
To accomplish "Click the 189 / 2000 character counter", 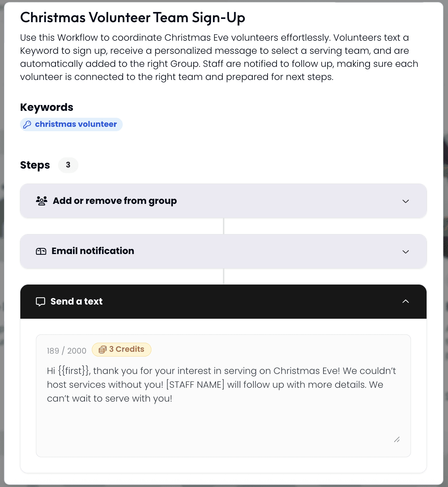I will (66, 350).
